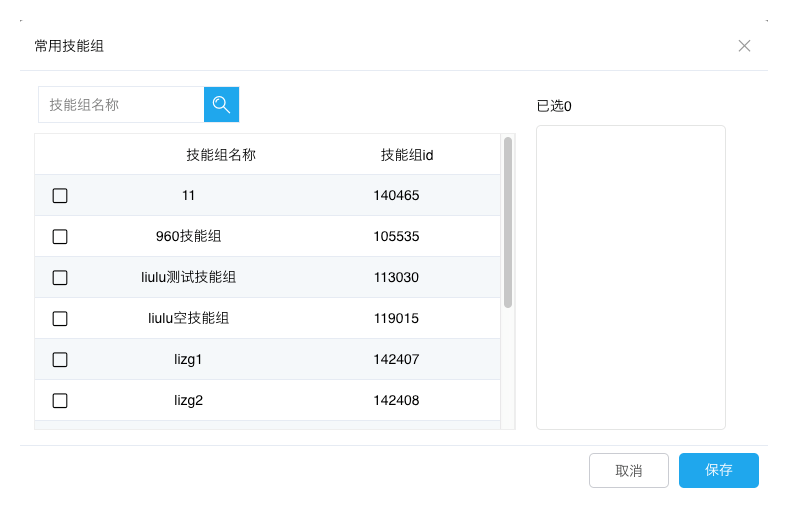Image resolution: width=788 pixels, height=514 pixels.
Task: Click the 960技能组 name text
Action: (189, 237)
